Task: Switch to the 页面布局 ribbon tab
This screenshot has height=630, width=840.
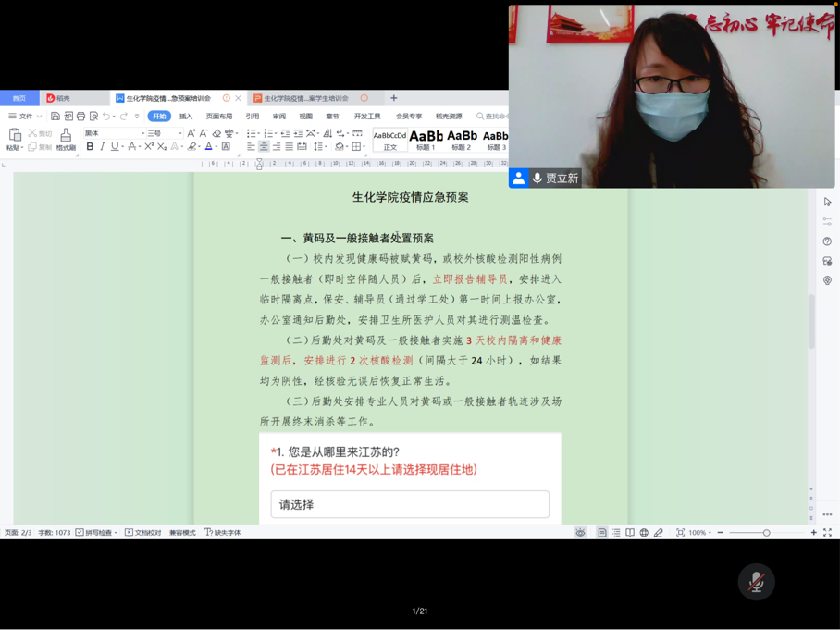Action: click(219, 117)
